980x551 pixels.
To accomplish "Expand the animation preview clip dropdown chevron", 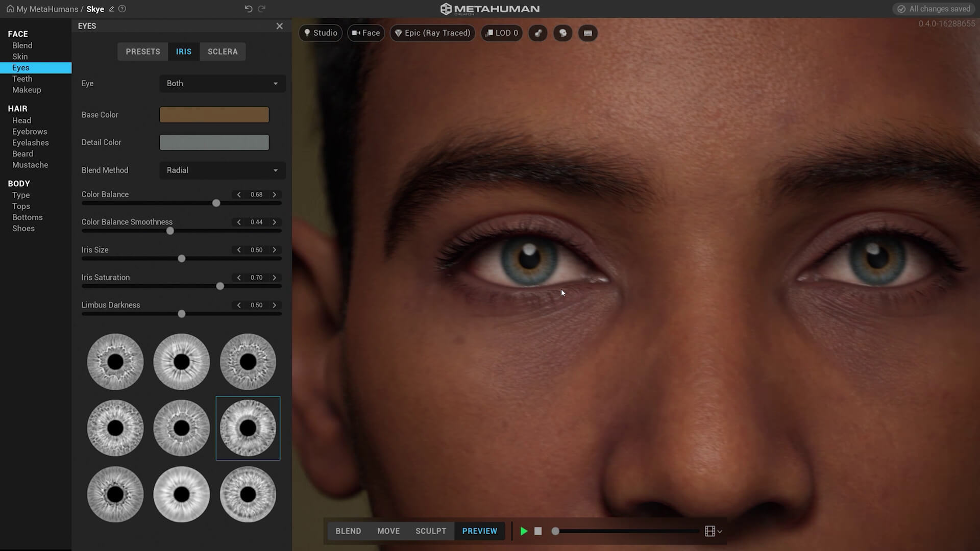I will [719, 531].
